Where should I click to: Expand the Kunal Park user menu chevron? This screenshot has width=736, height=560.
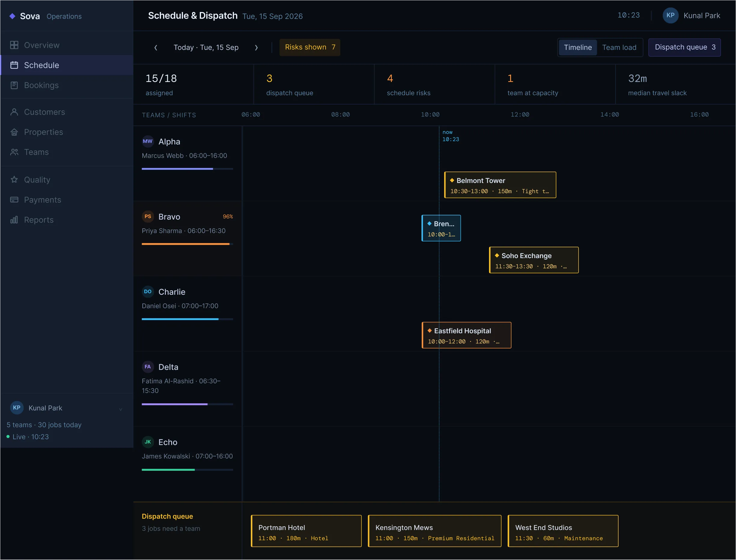coord(121,409)
